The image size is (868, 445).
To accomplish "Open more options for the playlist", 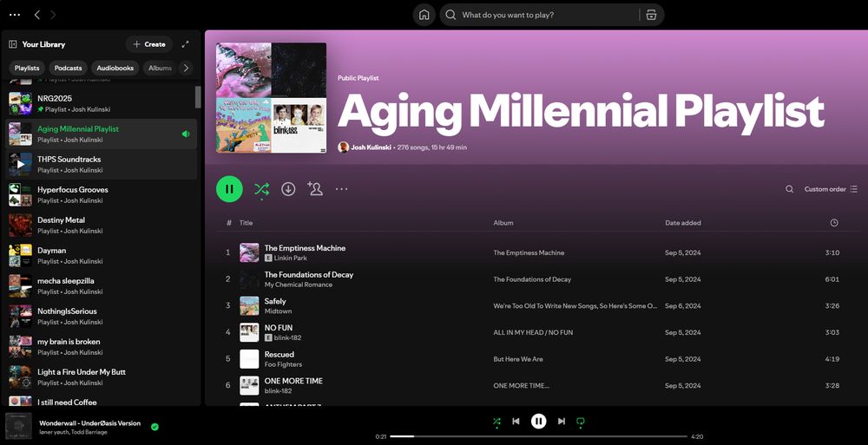I will pos(341,189).
